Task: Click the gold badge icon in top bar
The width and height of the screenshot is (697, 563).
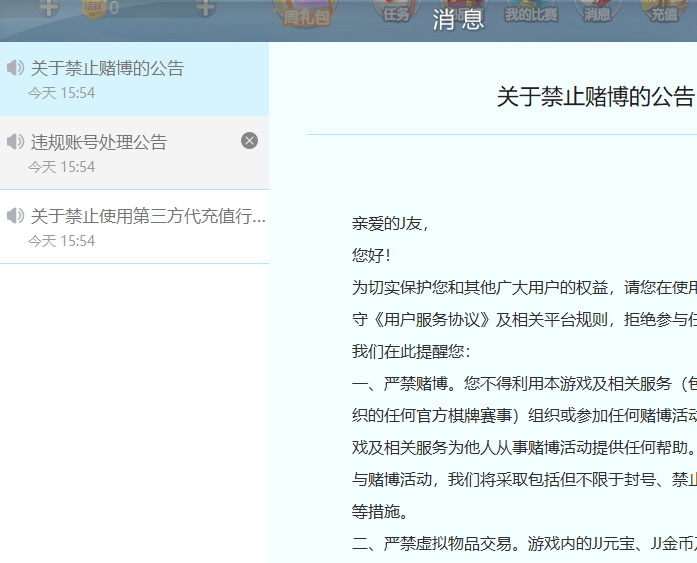Action: click(93, 8)
